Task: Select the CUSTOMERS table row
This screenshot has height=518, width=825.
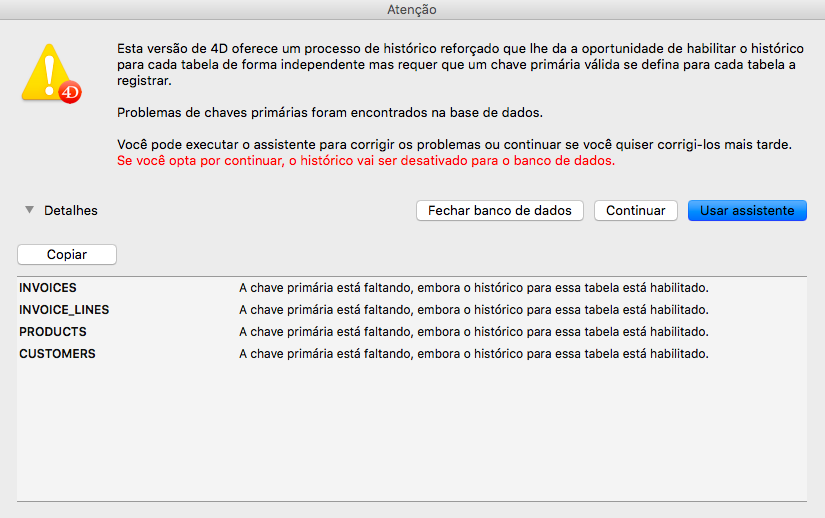Action: (412, 354)
